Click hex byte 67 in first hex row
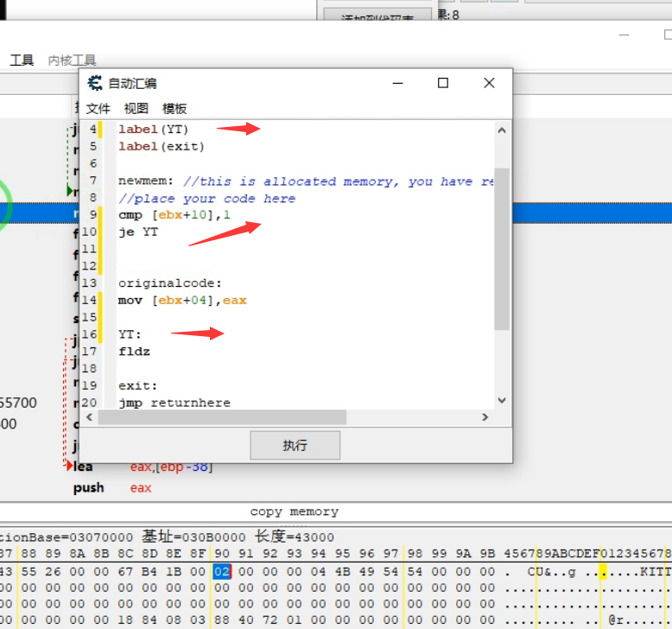This screenshot has height=629, width=672. click(x=125, y=572)
